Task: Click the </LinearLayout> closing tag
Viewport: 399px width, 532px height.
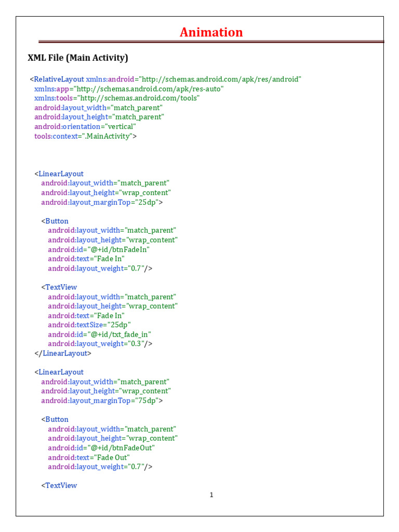Action: coord(63,353)
